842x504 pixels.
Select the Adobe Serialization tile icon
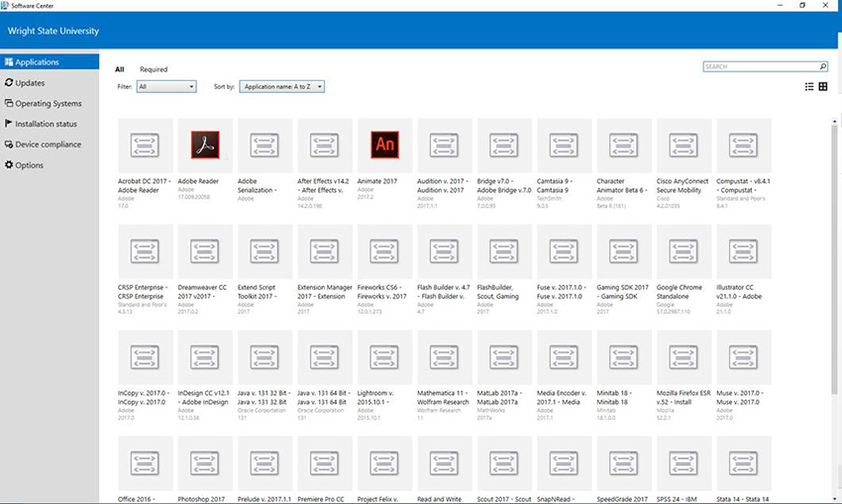pos(264,146)
